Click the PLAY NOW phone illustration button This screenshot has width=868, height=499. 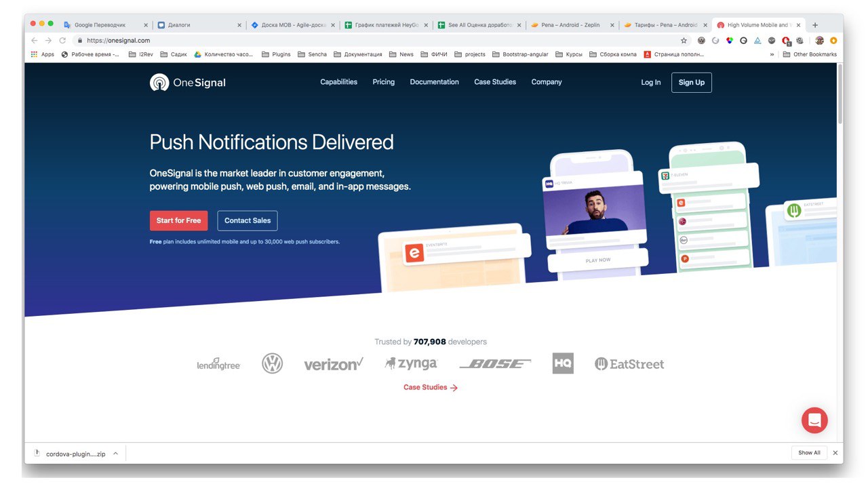[597, 260]
